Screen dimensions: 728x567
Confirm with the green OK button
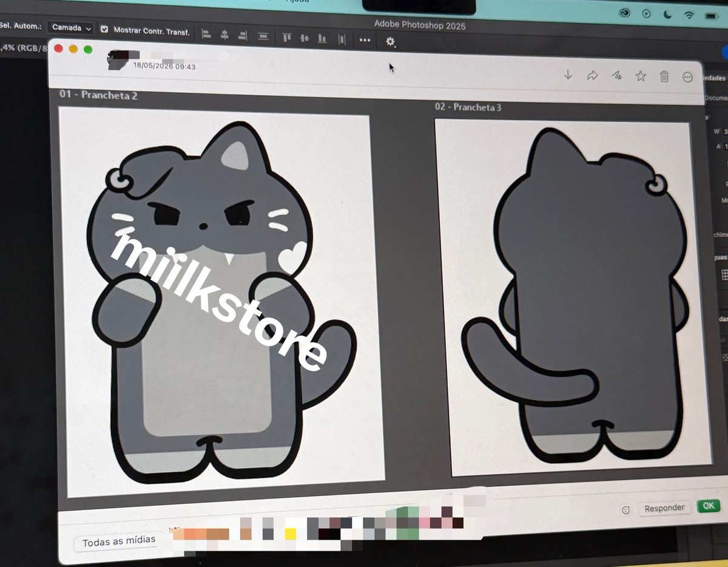708,505
